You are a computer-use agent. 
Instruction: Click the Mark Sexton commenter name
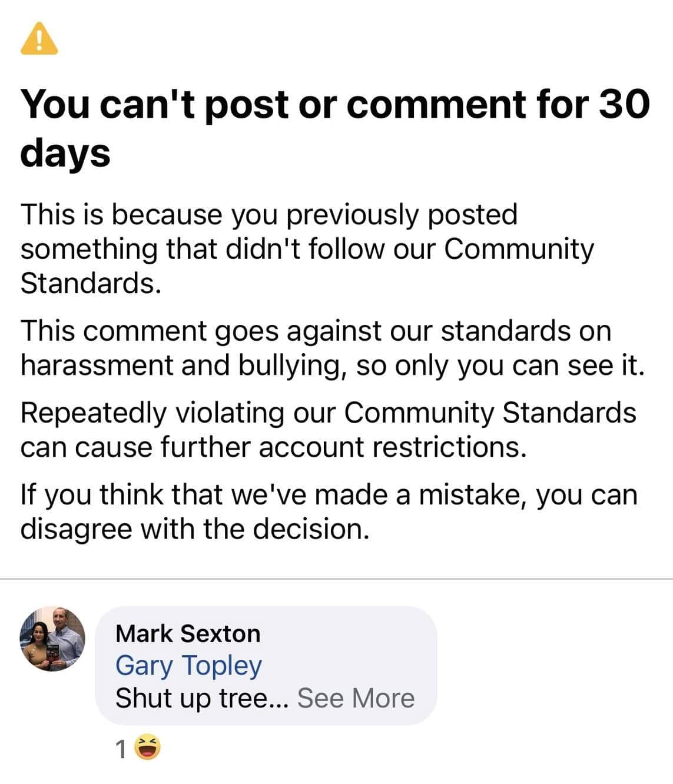188,634
